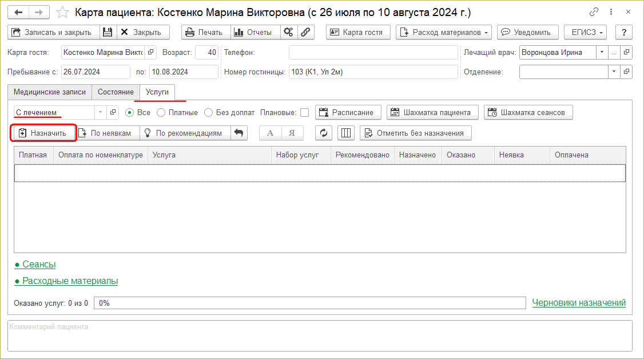Click the "Комментарий пациента" text field
Viewport: 644px width, 359px height.
[320, 335]
